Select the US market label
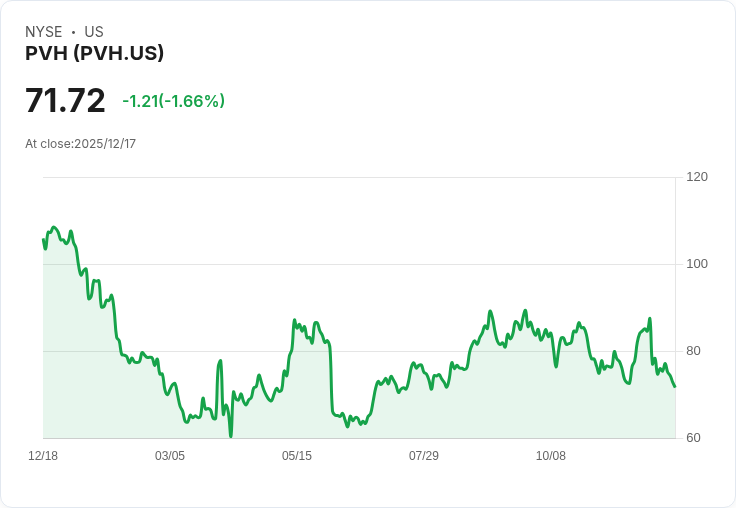736x508 pixels. pos(94,32)
